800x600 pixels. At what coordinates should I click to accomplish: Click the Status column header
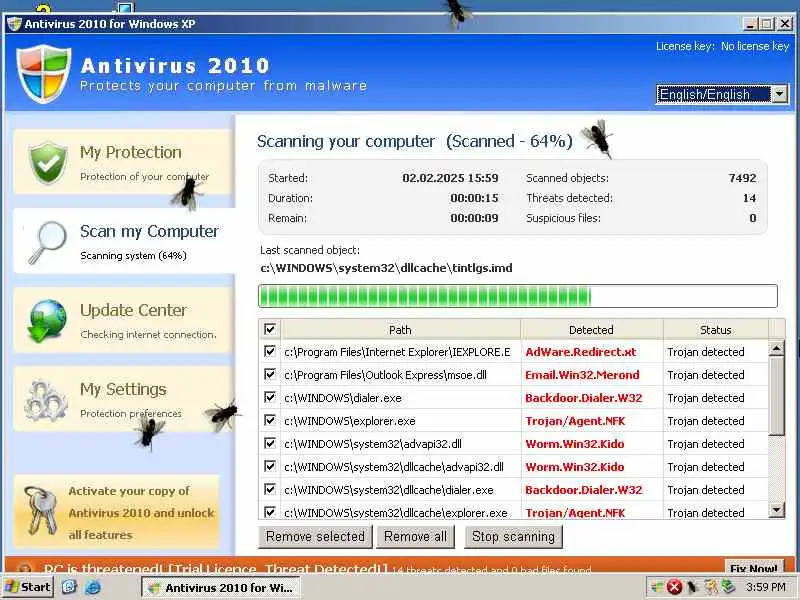pos(716,330)
